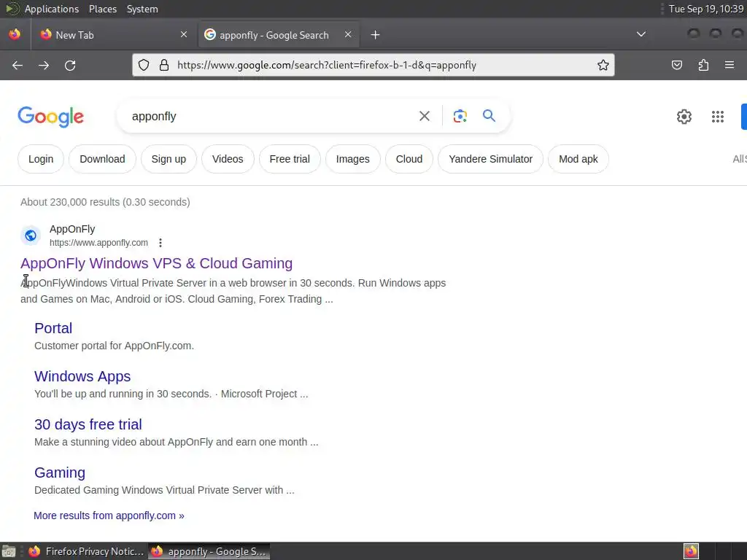The height and width of the screenshot is (560, 747).
Task: Click the https://www.apponfly.com URL text
Action: [x=98, y=243]
